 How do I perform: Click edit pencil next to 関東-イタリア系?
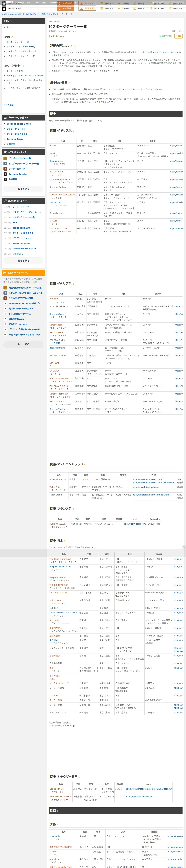click(x=73, y=284)
